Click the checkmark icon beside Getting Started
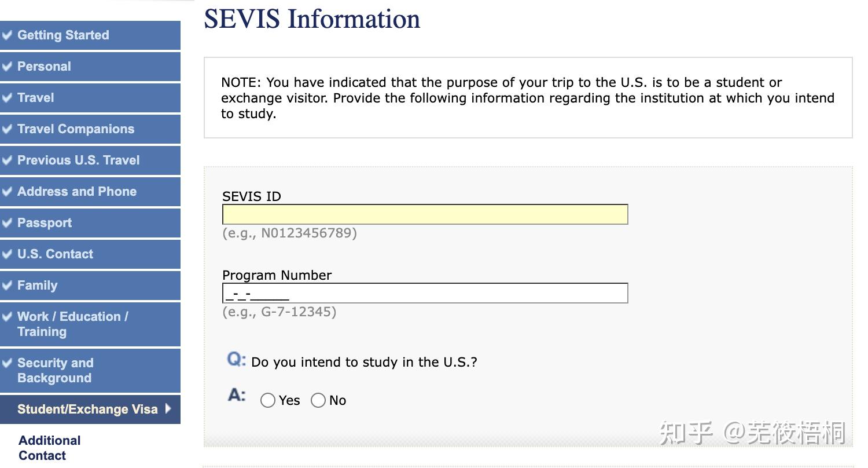Image resolution: width=868 pixels, height=468 pixels. 7,35
